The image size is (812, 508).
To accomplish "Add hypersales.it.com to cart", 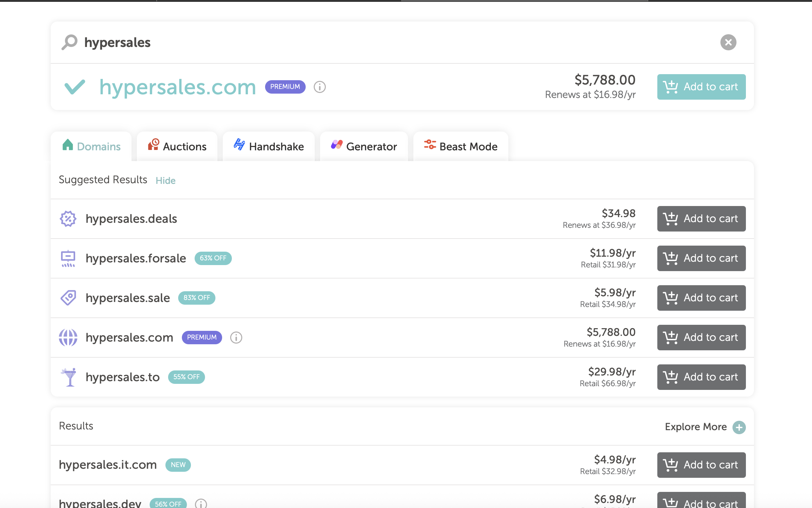I will tap(701, 465).
